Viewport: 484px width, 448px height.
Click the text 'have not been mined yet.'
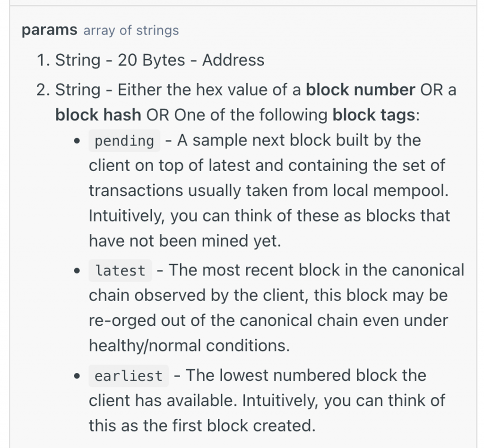185,241
